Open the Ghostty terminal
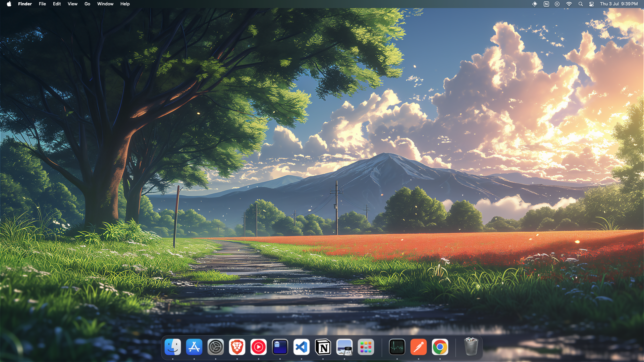Screen dimensions: 644x362 (x=280, y=347)
